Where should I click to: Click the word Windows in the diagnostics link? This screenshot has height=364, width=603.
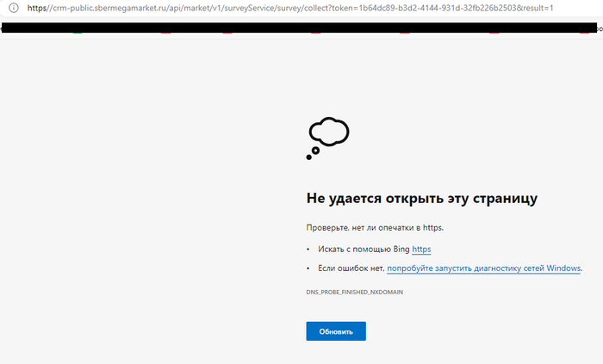click(x=563, y=268)
